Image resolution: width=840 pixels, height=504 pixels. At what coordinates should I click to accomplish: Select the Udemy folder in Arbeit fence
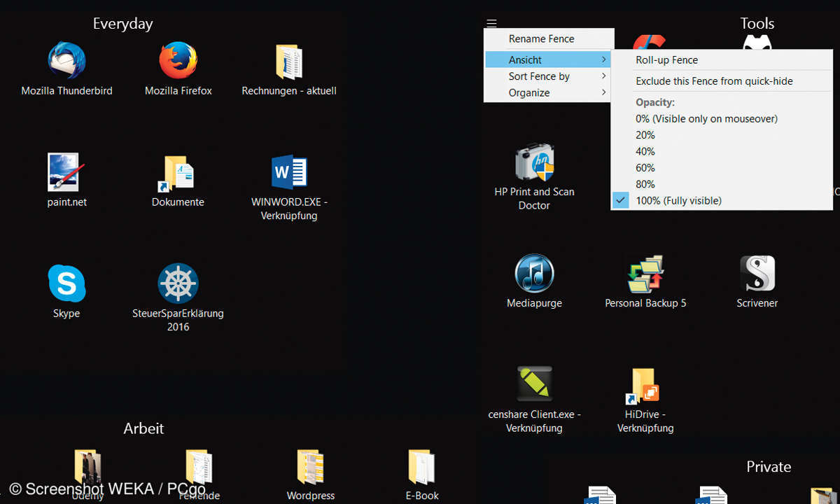[x=88, y=467]
